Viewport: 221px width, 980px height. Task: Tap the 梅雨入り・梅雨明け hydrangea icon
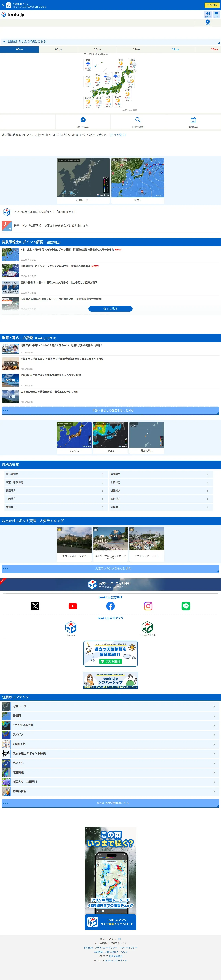[x=6, y=782]
